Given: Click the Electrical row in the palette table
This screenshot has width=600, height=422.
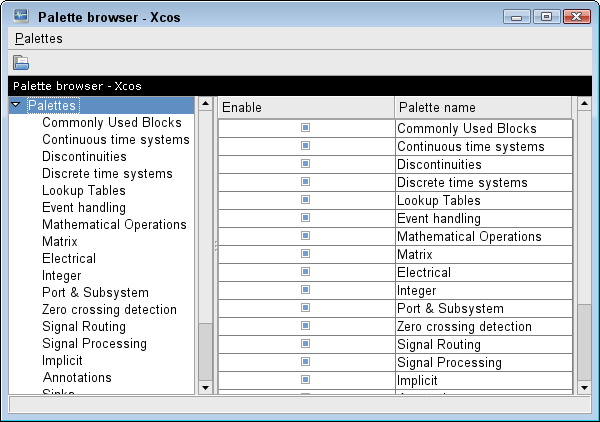Looking at the screenshot, I should [484, 272].
